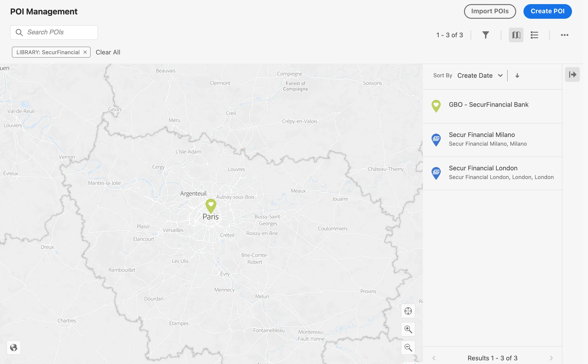Toggle descending sort order arrow

517,76
